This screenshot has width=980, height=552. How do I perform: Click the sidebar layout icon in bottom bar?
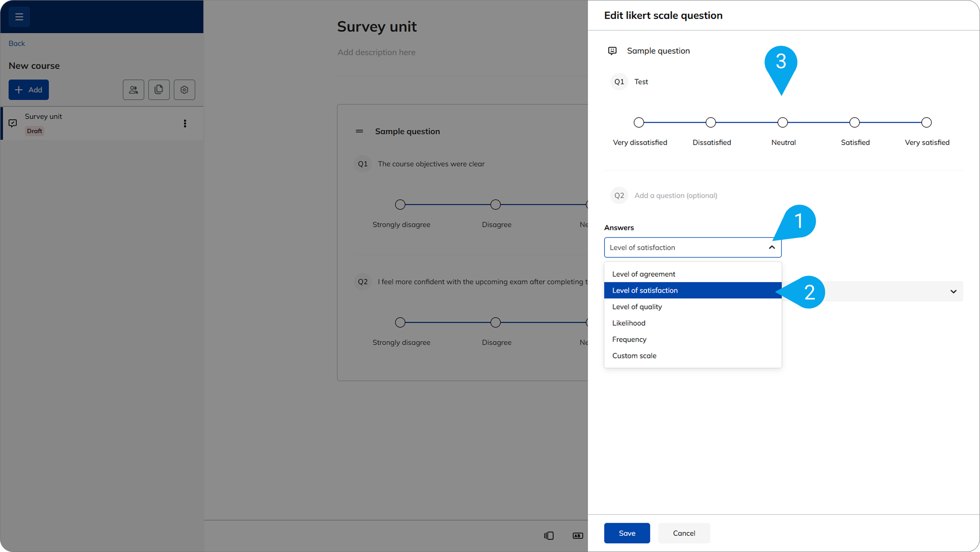pos(549,535)
